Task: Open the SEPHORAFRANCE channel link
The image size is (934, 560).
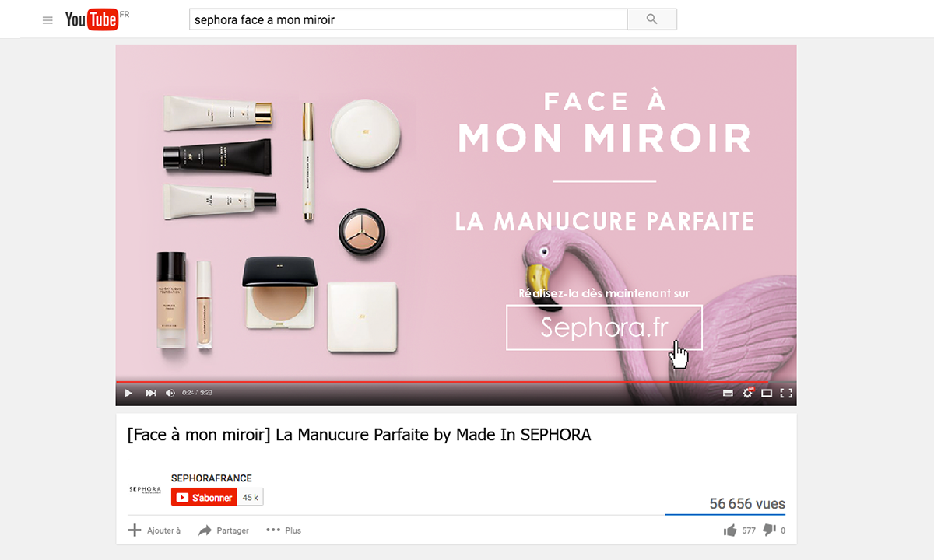Action: pos(212,478)
